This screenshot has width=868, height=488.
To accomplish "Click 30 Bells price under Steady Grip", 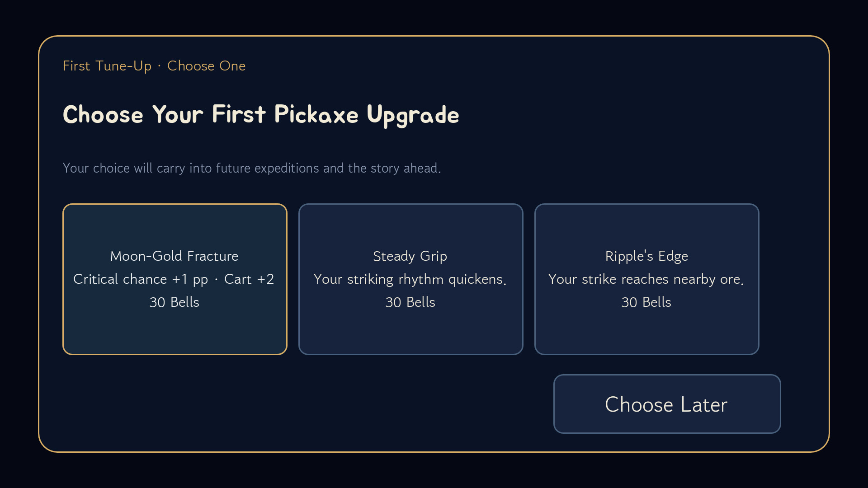I will pyautogui.click(x=410, y=302).
